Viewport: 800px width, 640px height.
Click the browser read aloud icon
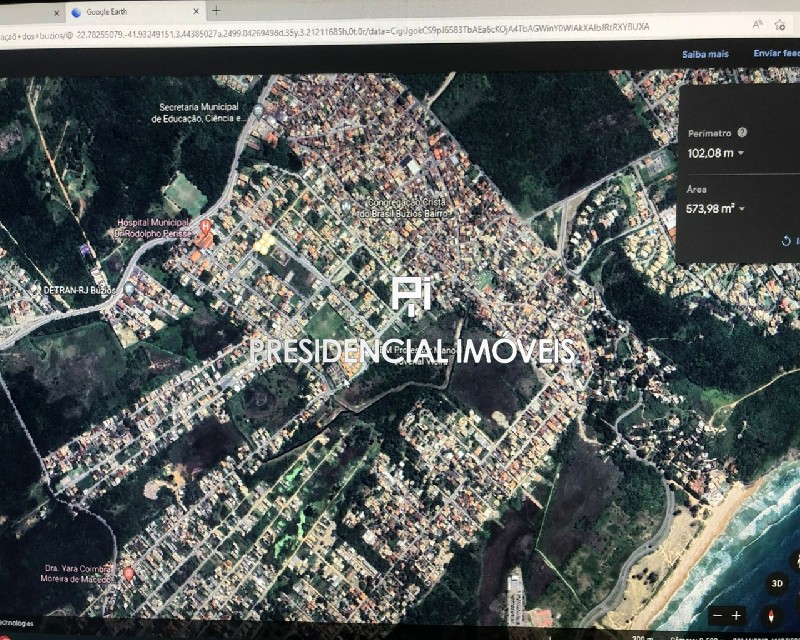[x=756, y=27]
